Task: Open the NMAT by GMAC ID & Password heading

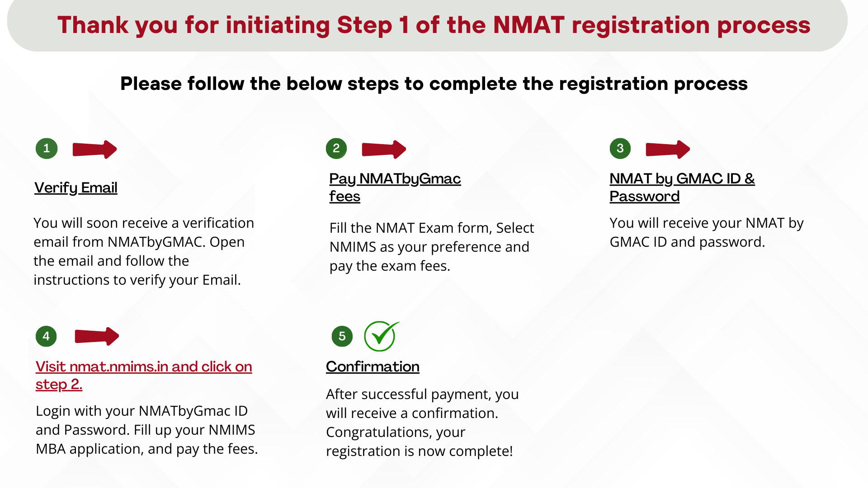Action: (682, 187)
